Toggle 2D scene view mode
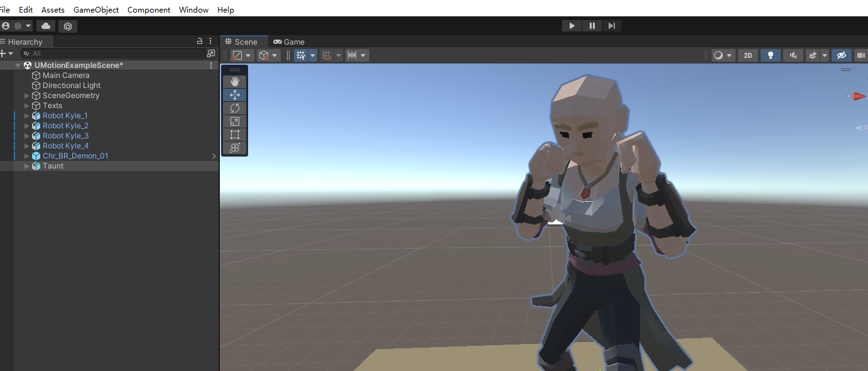Viewport: 868px width, 371px height. pyautogui.click(x=748, y=55)
